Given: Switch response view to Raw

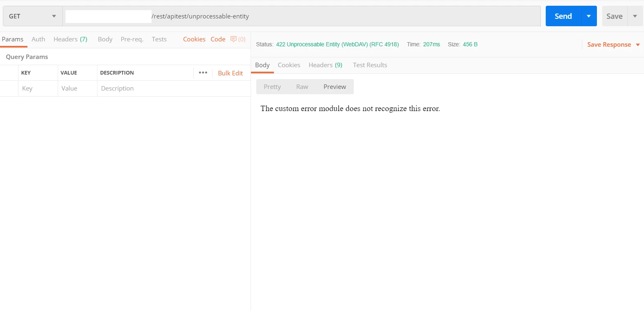Looking at the screenshot, I should [302, 87].
